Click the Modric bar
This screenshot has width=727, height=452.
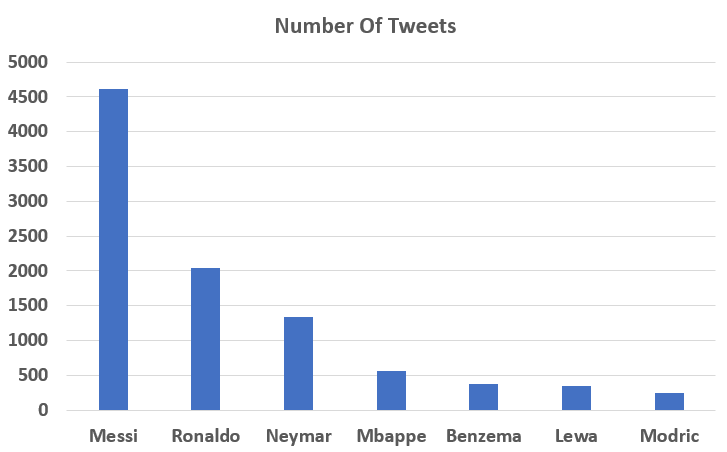[x=669, y=401]
